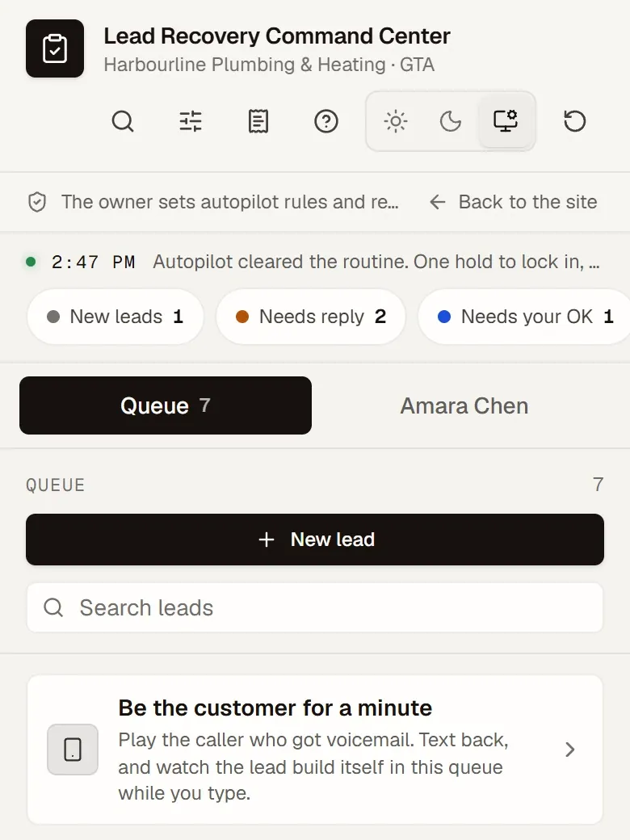Filter by Needs your OK chip
This screenshot has width=630, height=840.
tap(525, 317)
